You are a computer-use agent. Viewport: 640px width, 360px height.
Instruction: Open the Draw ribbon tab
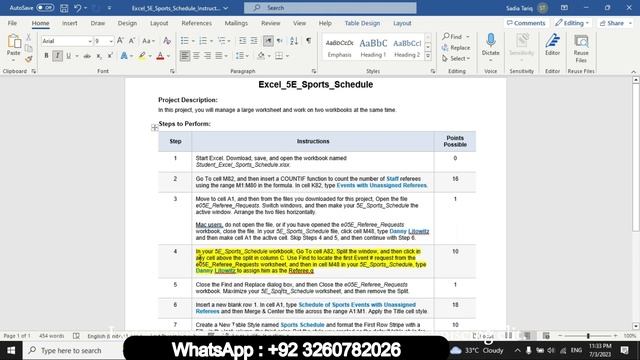[x=98, y=23]
